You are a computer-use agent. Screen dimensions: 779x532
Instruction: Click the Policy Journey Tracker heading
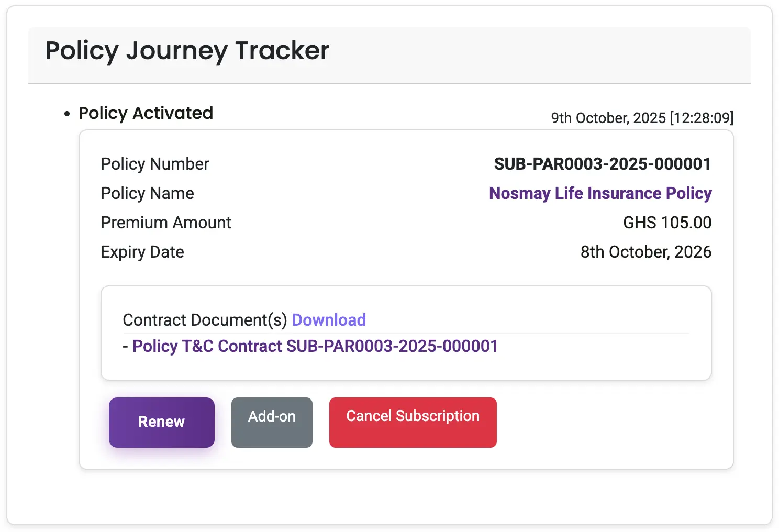(187, 51)
